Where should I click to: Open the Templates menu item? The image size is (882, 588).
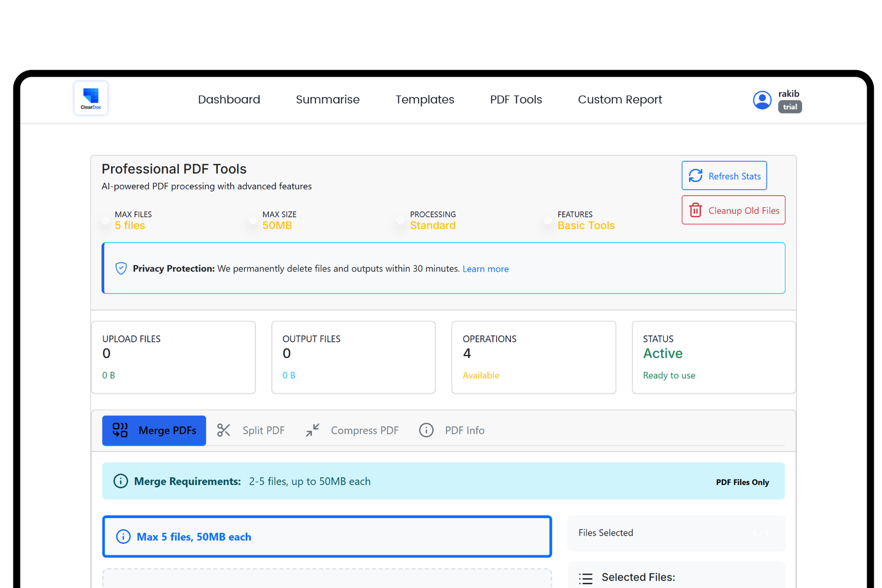(x=424, y=100)
